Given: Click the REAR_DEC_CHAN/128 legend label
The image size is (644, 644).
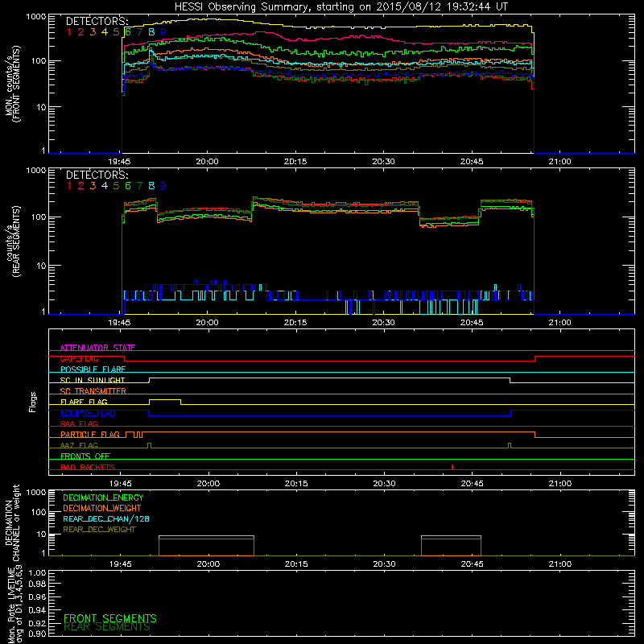Looking at the screenshot, I should pos(106,518).
